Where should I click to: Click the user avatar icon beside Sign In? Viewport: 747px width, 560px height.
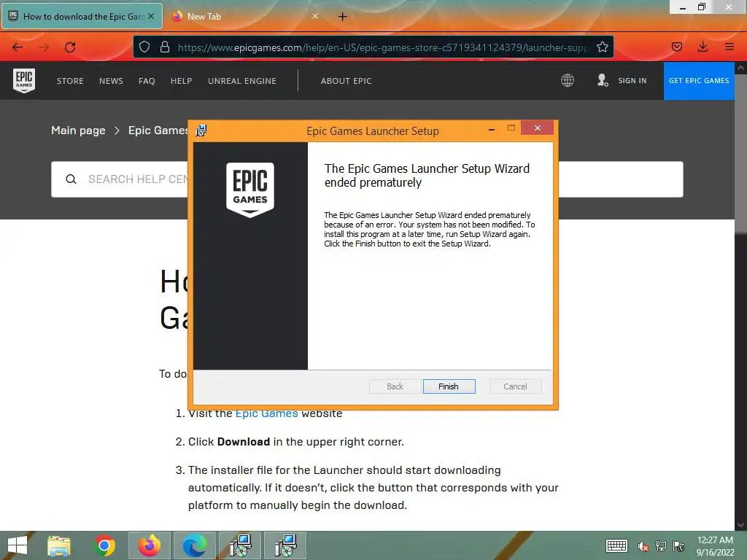coord(602,80)
